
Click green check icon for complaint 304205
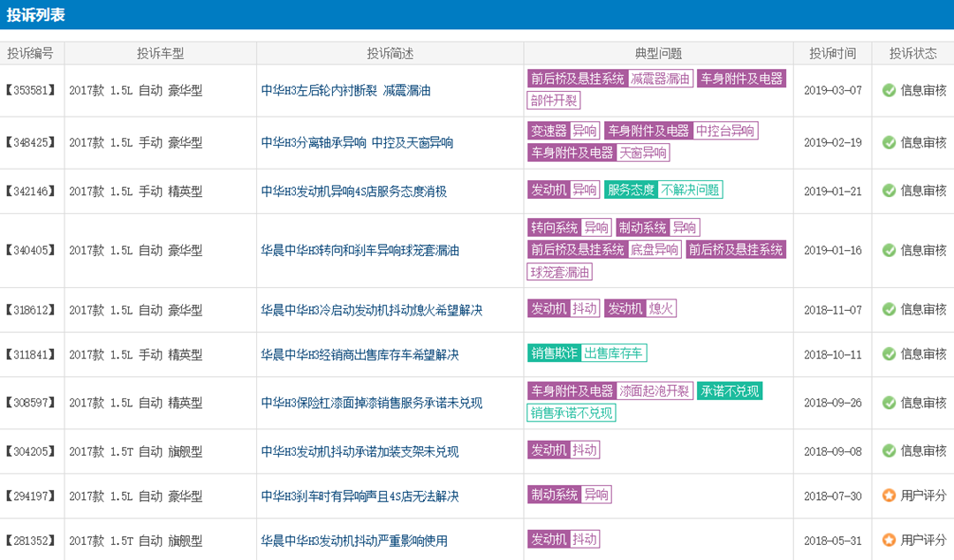point(889,450)
